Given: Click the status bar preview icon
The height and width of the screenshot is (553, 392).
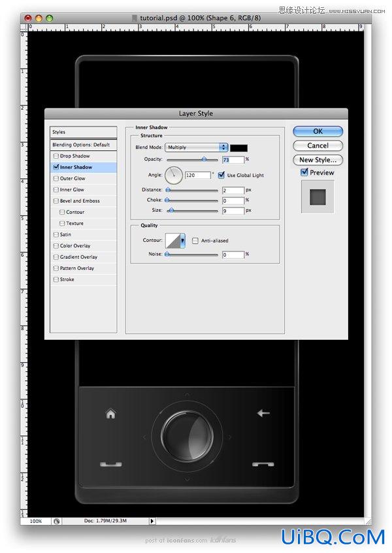Looking at the screenshot, I should (56, 521).
